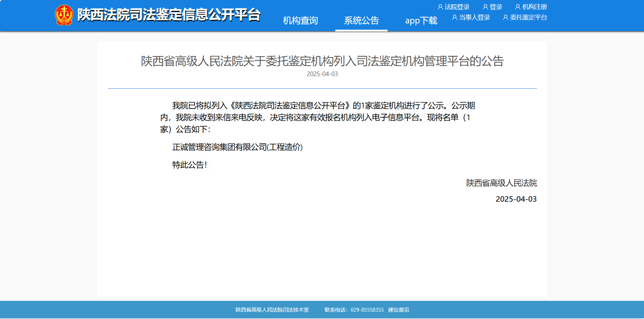Screen dimensions: 644x319
Task: Click the person icon beside 机构注册
Action: pyautogui.click(x=518, y=7)
